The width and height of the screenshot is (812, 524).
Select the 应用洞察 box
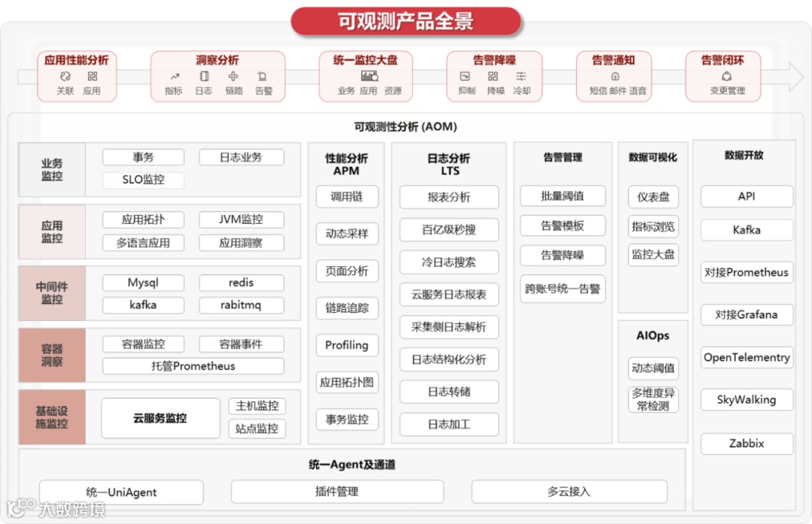click(x=241, y=243)
